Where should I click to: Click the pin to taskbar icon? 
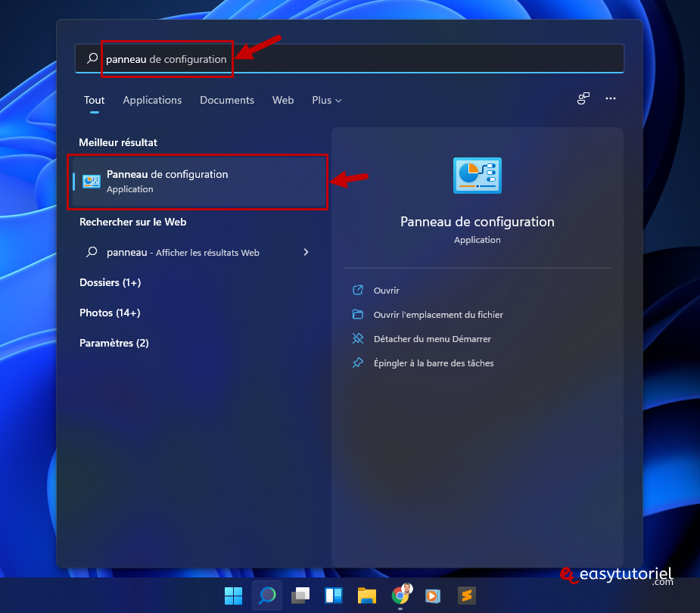coord(358,363)
